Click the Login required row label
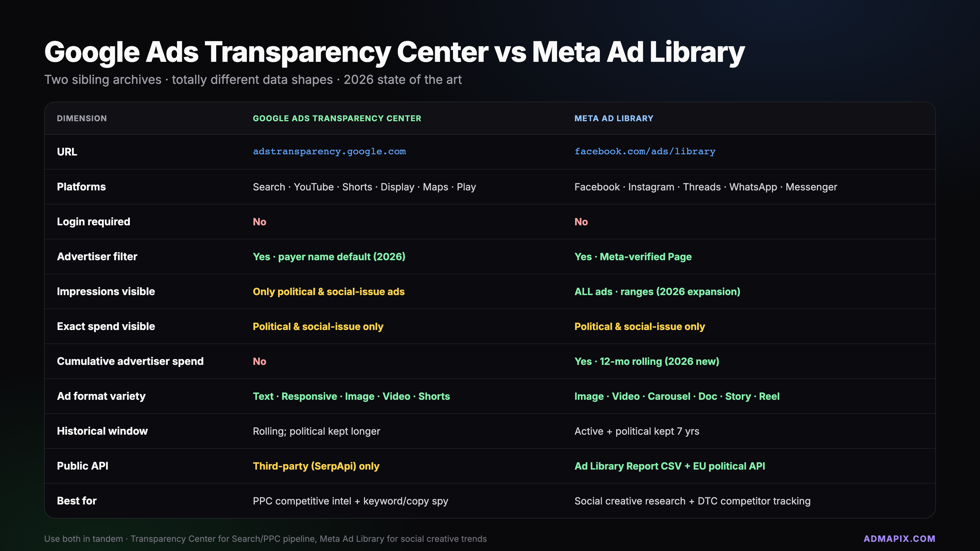 [94, 222]
